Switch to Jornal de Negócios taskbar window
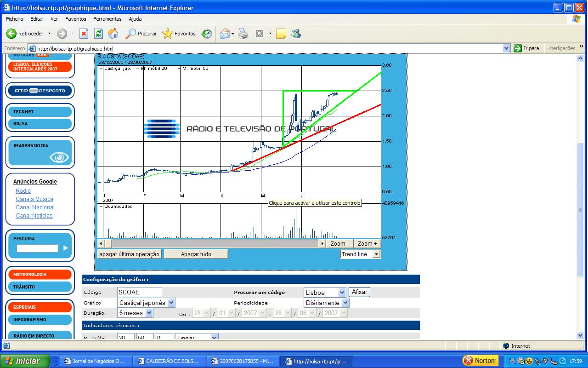588x368 pixels. point(96,361)
